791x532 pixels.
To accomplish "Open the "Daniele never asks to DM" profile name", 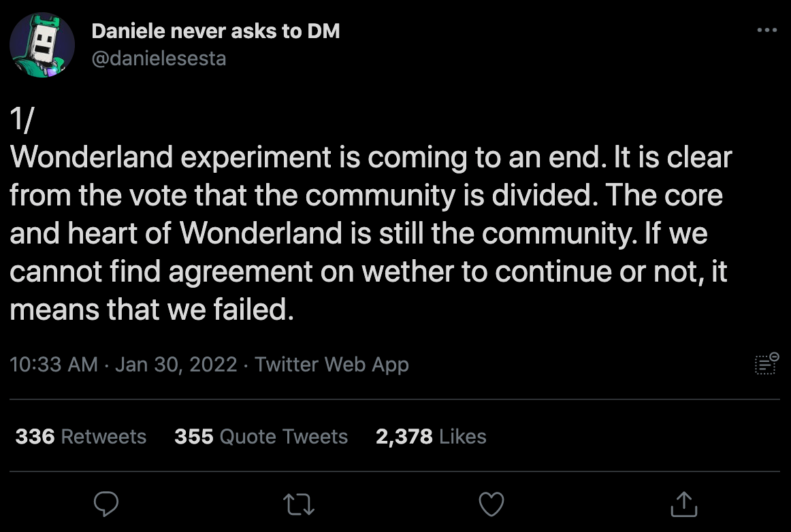I will (215, 31).
